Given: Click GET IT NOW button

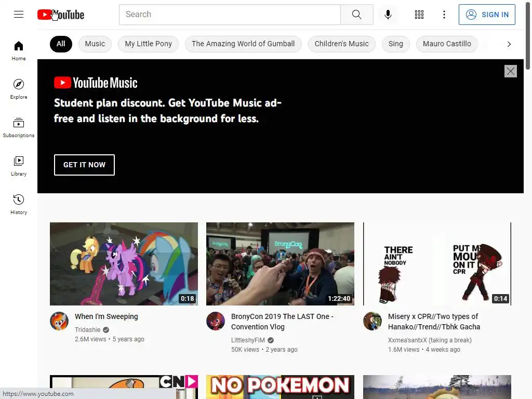Looking at the screenshot, I should pyautogui.click(x=84, y=165).
